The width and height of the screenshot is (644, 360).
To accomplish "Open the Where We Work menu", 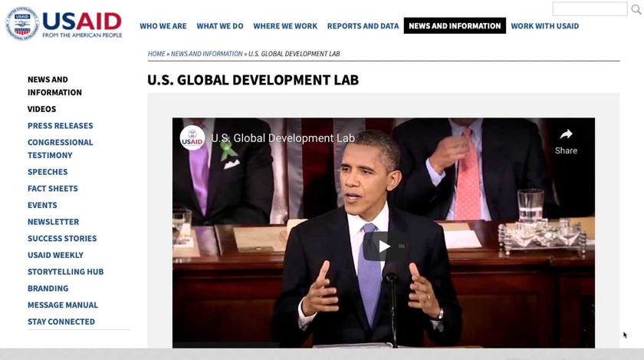I will click(x=285, y=26).
